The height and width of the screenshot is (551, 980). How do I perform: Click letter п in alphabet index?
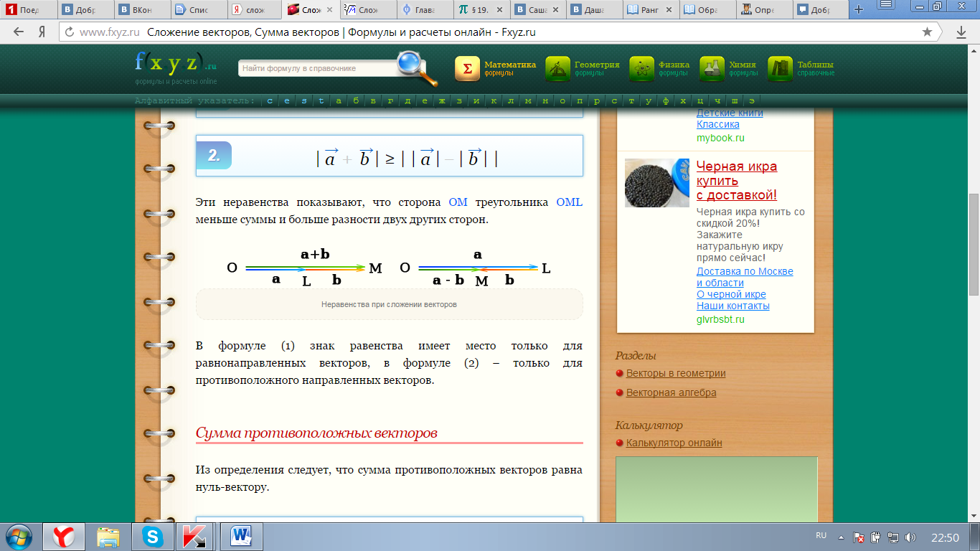579,100
